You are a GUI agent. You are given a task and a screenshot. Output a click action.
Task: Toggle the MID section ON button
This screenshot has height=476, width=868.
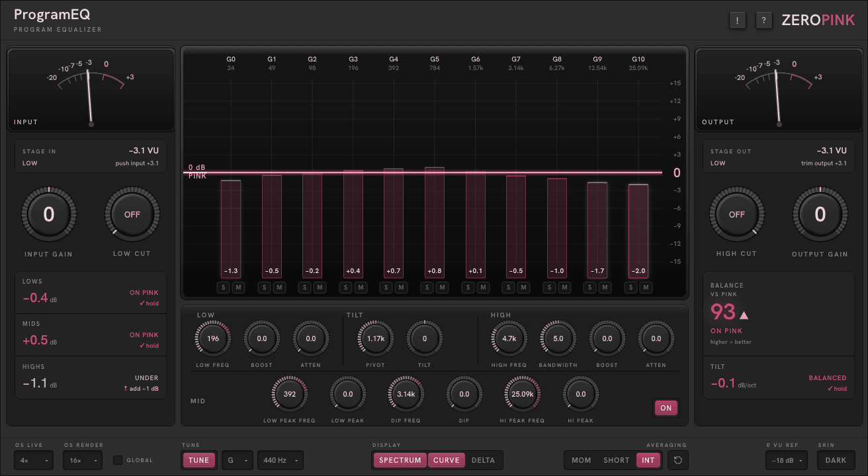pyautogui.click(x=666, y=408)
